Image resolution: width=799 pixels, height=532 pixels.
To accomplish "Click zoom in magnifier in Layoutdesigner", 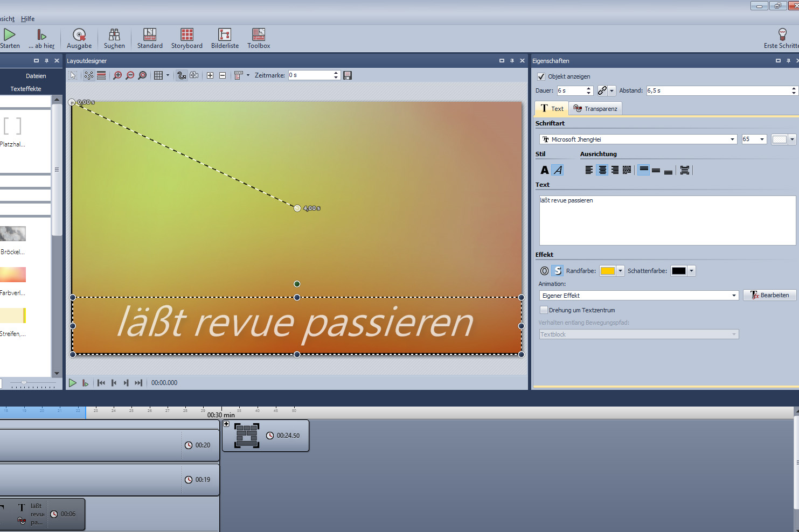I will click(x=117, y=75).
